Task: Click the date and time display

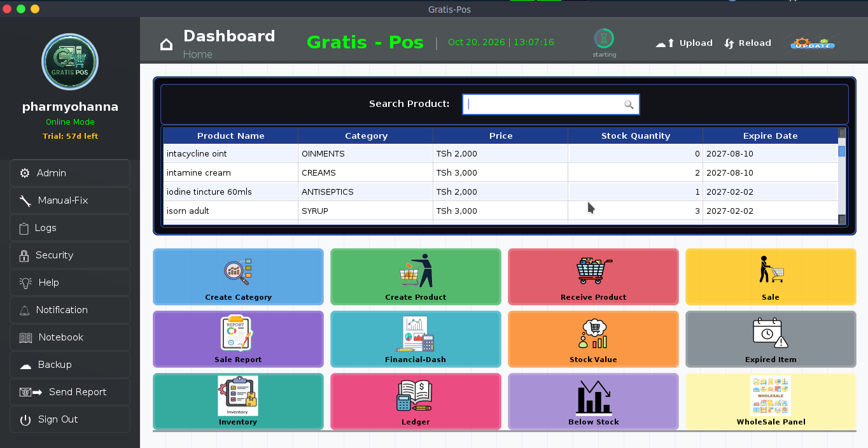Action: [501, 42]
